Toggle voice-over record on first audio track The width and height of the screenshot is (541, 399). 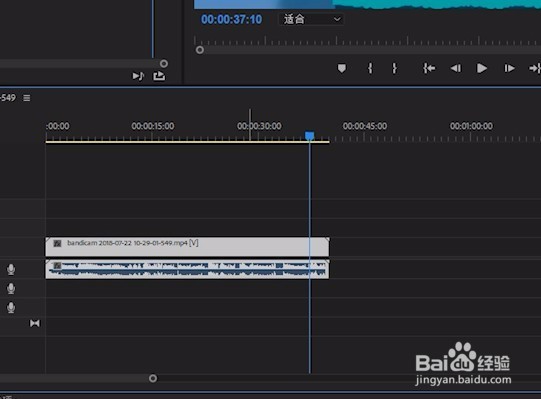11,270
